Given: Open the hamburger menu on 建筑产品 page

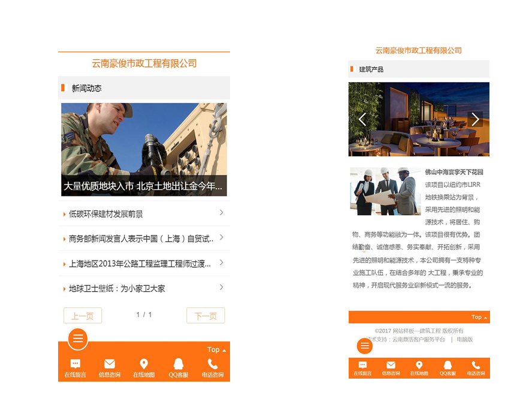Looking at the screenshot, I should [365, 346].
